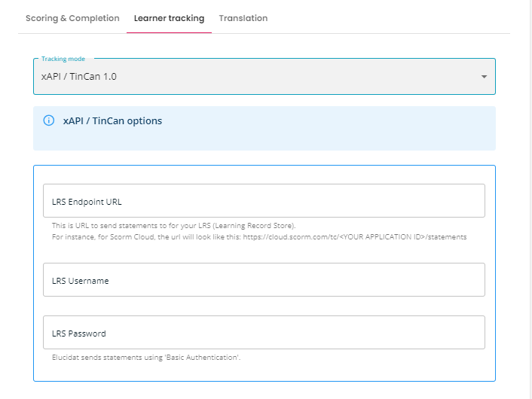Click the info circle icon in blue banner
Viewport: 532px width, 399px height.
tap(48, 120)
